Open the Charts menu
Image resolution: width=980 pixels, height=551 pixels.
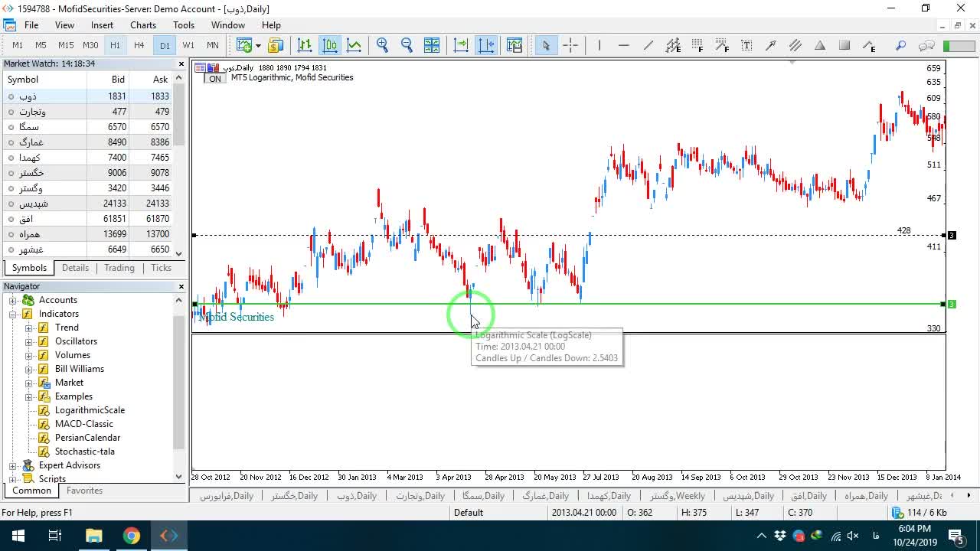pyautogui.click(x=143, y=25)
